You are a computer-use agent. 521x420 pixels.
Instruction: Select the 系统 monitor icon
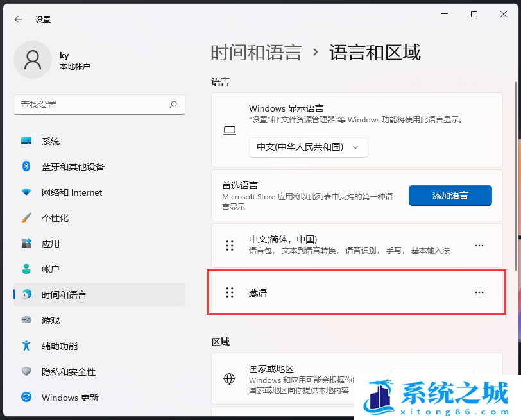26,141
